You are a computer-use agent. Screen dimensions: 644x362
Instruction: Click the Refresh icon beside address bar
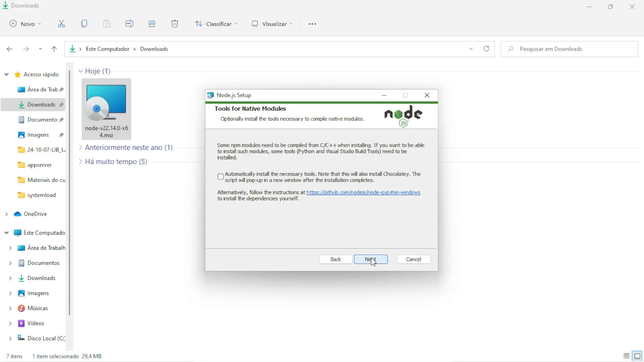(486, 49)
